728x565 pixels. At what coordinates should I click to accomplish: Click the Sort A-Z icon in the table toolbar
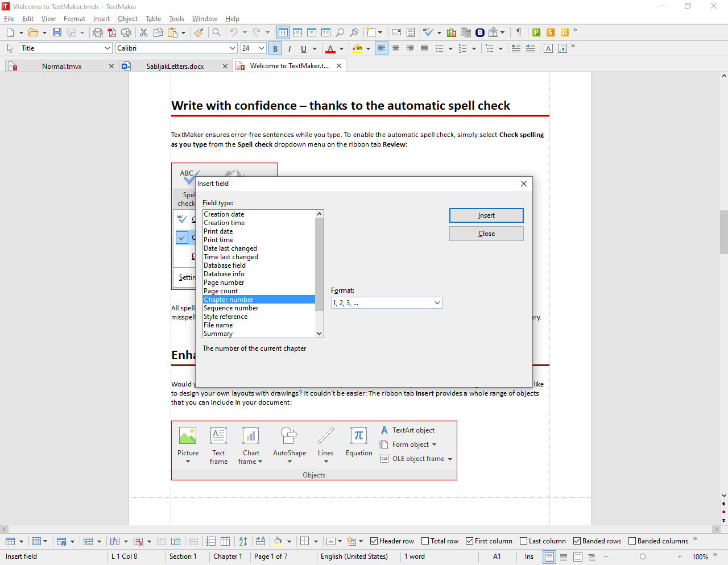click(243, 541)
